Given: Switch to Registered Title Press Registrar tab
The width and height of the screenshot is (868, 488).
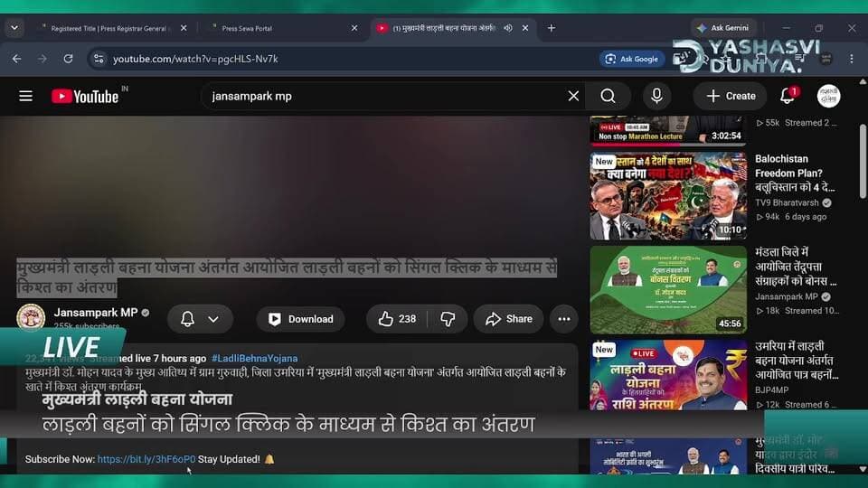Looking at the screenshot, I should 108,28.
